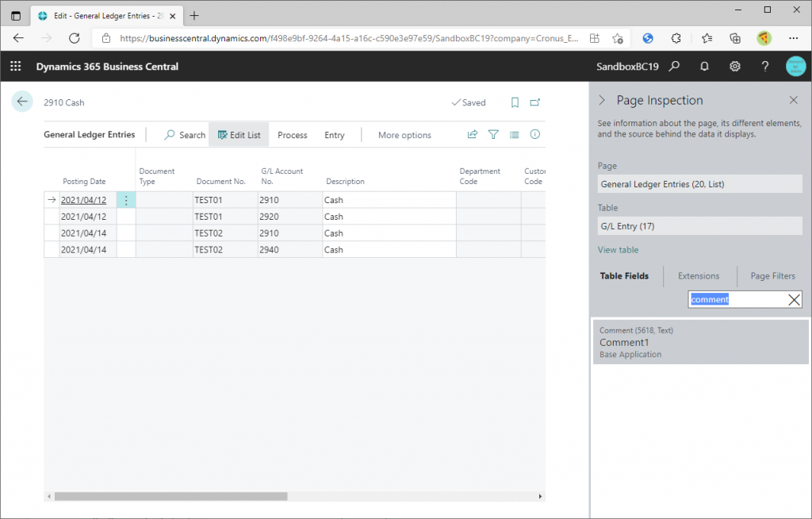Click the scrollbar left arrow

click(49, 496)
